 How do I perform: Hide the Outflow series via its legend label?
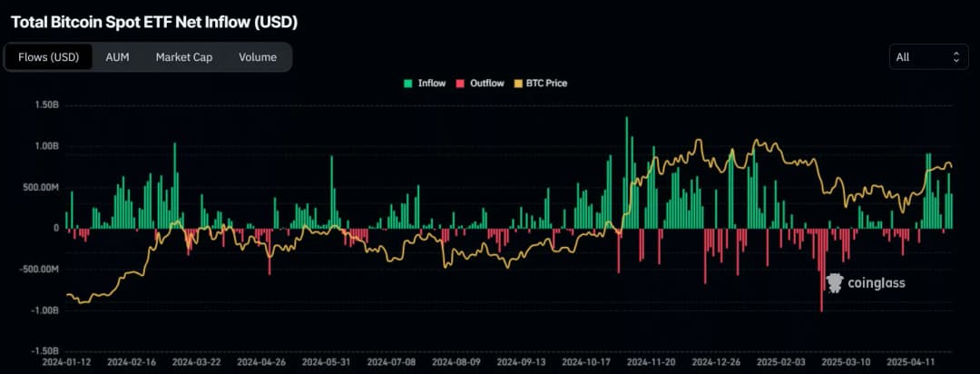(x=486, y=84)
